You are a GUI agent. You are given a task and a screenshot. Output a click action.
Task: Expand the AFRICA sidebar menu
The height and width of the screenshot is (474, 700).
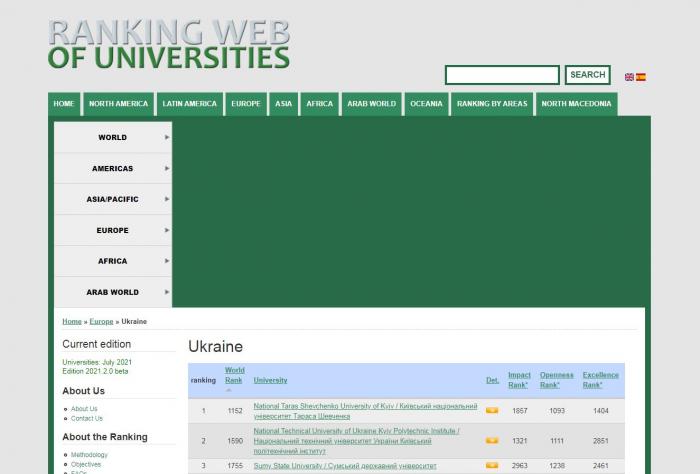pyautogui.click(x=113, y=261)
